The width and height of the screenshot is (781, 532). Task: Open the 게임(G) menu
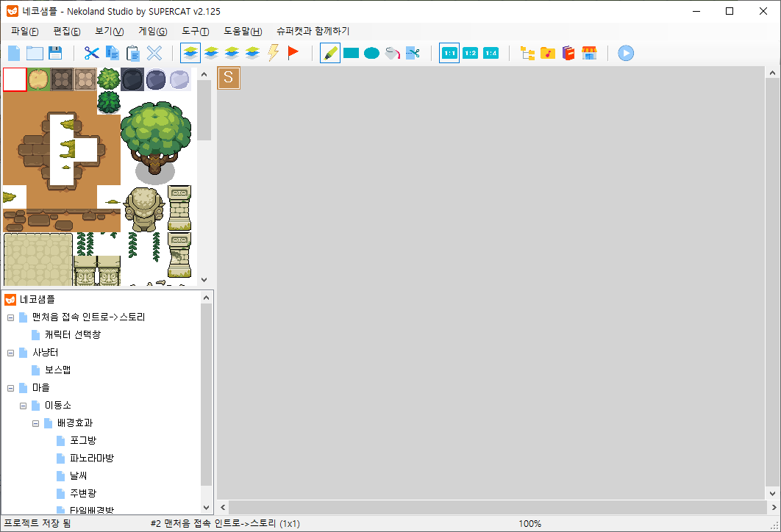[153, 32]
